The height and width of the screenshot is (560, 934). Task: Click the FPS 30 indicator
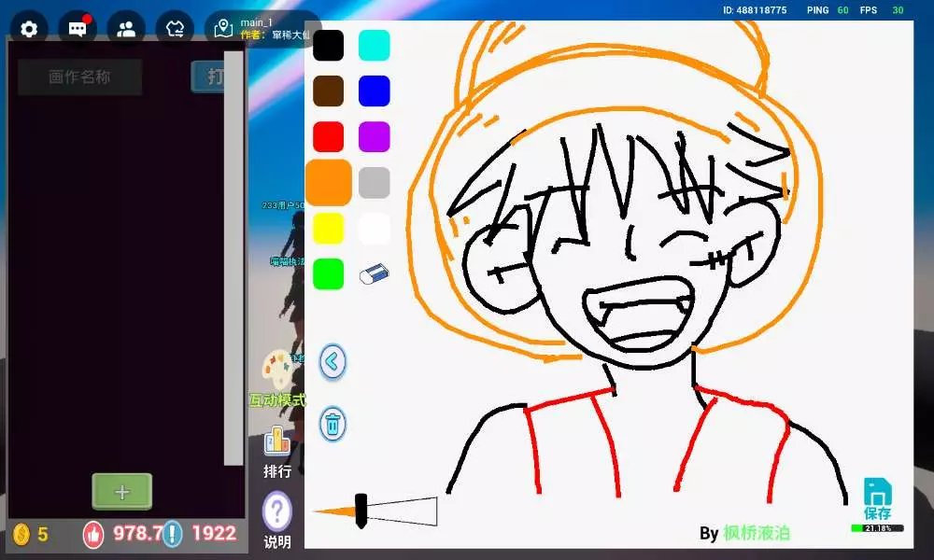[x=882, y=10]
